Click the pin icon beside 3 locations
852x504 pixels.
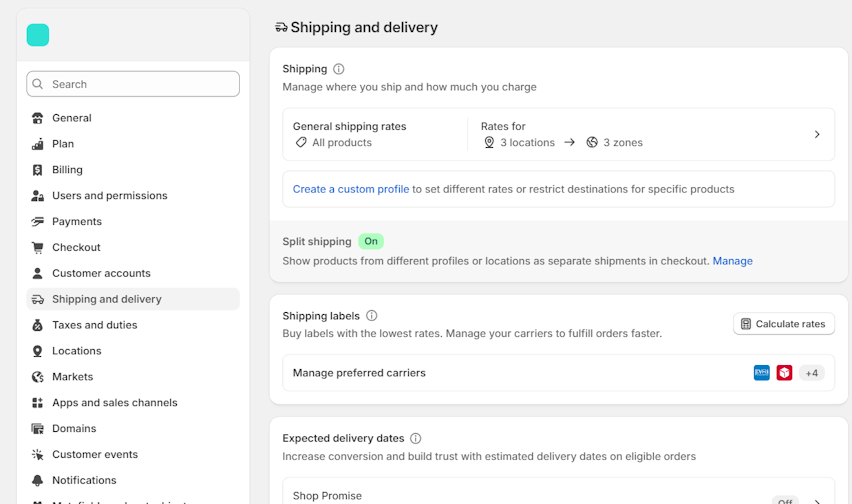(x=489, y=142)
